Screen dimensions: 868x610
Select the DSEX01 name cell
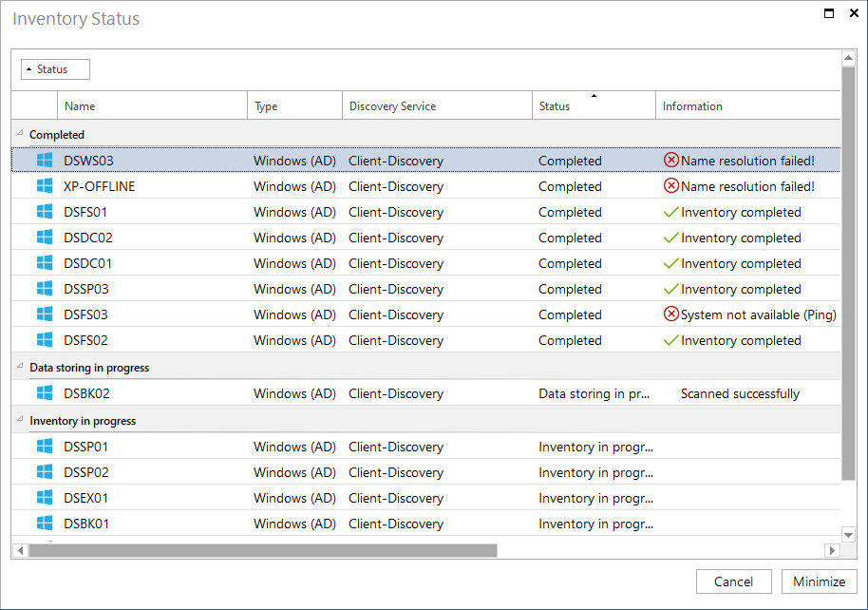click(x=85, y=498)
